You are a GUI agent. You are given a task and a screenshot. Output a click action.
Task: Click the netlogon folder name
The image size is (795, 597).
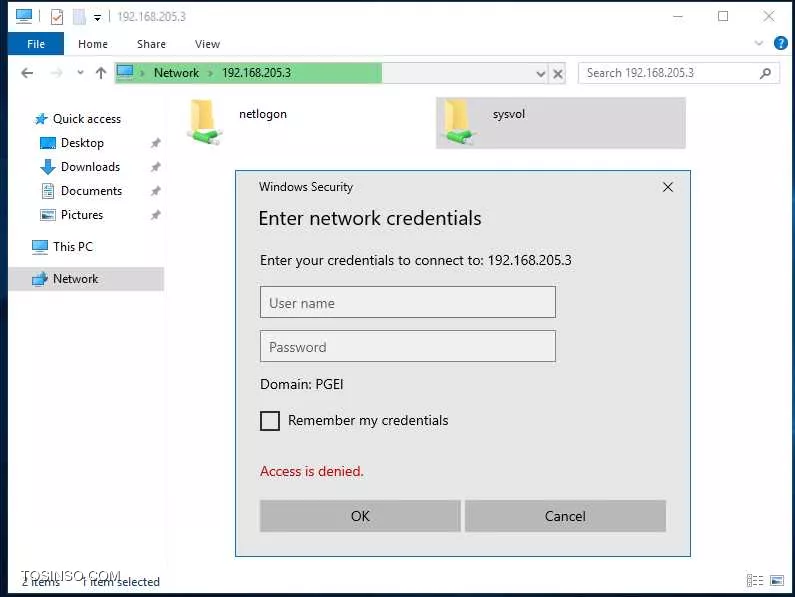(263, 114)
